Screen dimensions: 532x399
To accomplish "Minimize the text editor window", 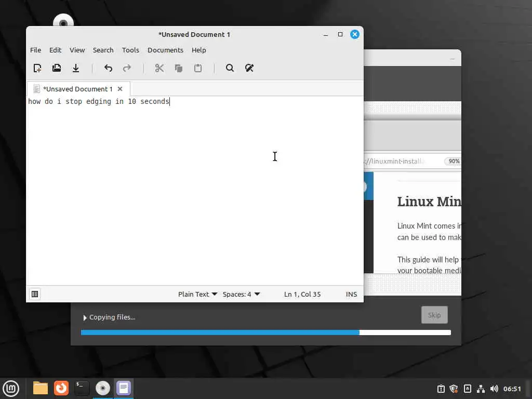I will point(326,35).
